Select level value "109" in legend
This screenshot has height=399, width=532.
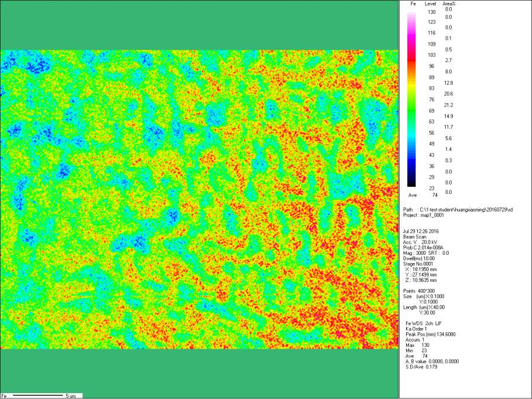432,44
